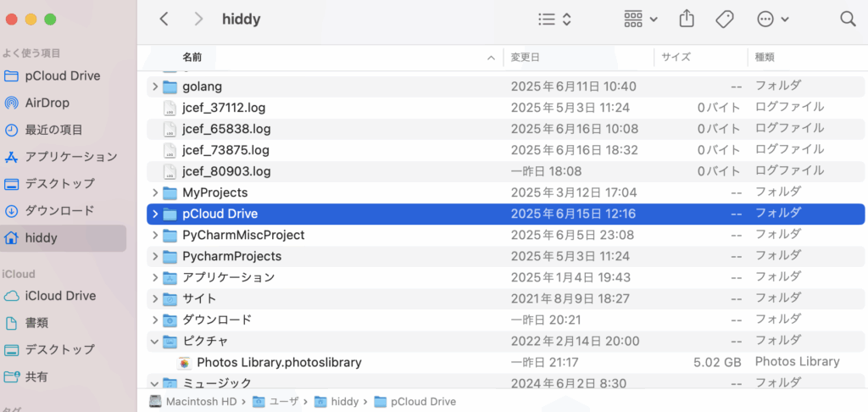Click the Search magnifier icon
Screen dimensions: 868x412
pyautogui.click(x=848, y=19)
